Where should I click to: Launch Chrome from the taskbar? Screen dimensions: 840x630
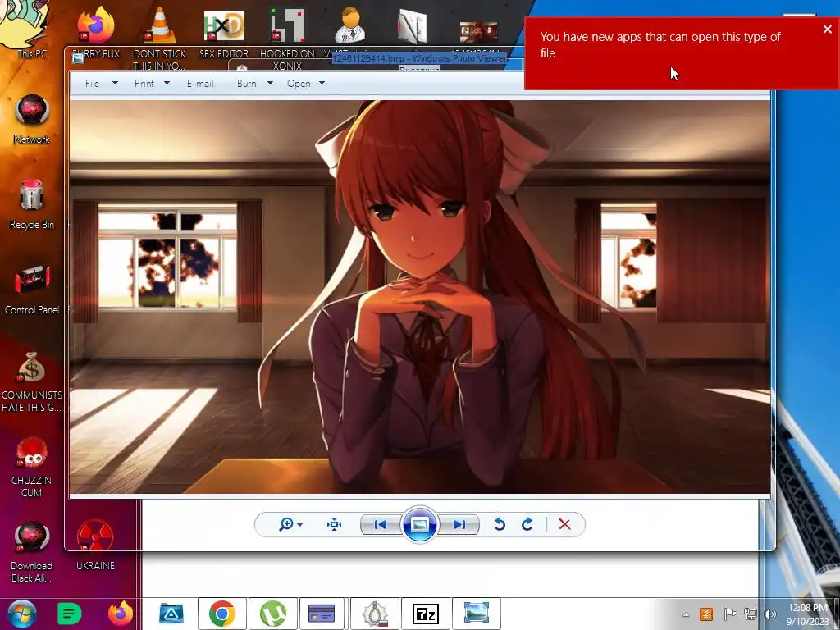tap(221, 614)
